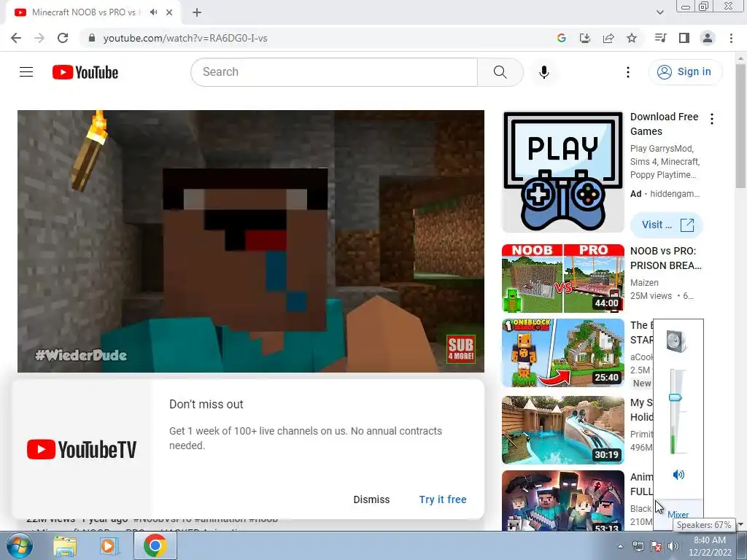The height and width of the screenshot is (560, 747).
Task: Reload the page
Action: pos(63,38)
